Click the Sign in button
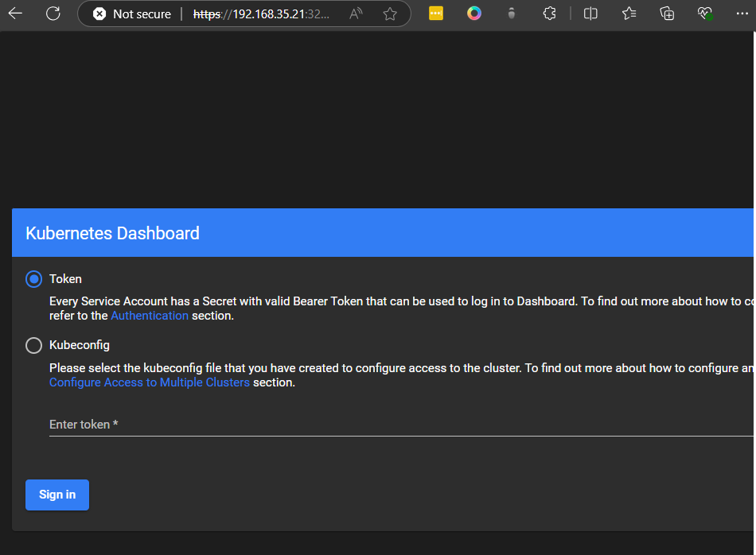 click(57, 495)
